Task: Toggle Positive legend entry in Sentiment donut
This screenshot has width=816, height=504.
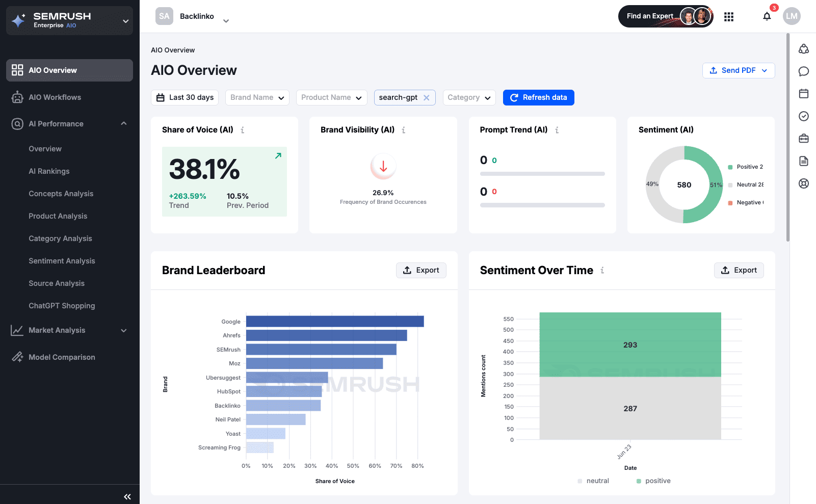Action: (746, 167)
